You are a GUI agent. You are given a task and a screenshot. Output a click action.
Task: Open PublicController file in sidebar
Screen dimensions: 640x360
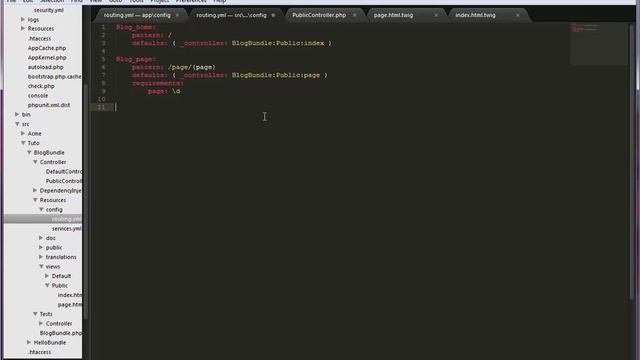tap(64, 181)
